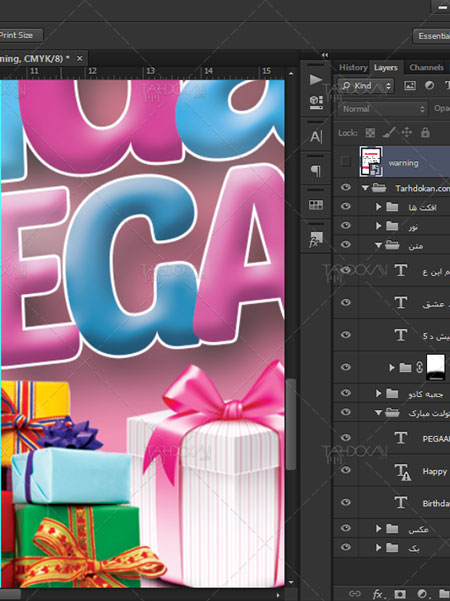Open the 3D cube panel icon
The height and width of the screenshot is (601, 450).
tap(315, 102)
